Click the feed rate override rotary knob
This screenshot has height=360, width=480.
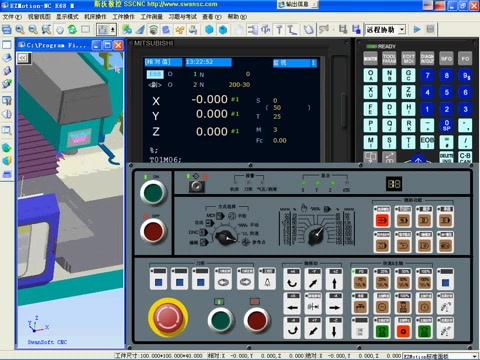[x=315, y=234]
